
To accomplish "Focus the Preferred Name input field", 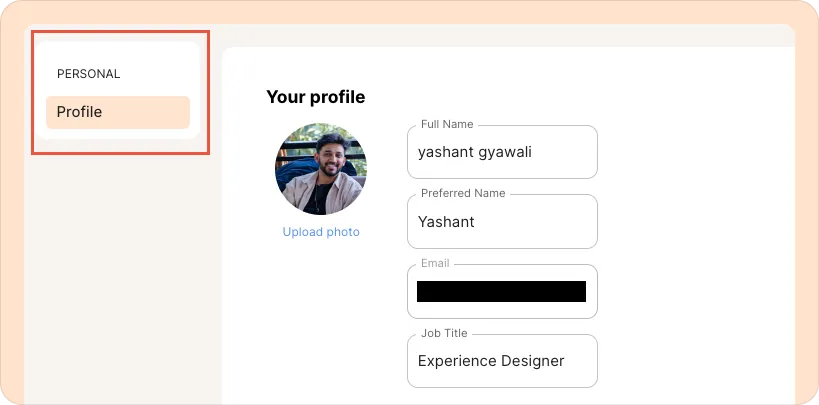I will click(x=502, y=222).
